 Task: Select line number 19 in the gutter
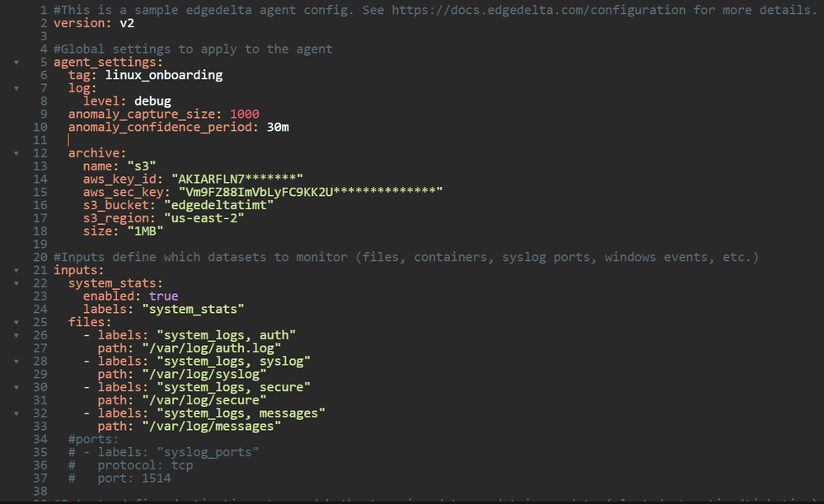(40, 244)
